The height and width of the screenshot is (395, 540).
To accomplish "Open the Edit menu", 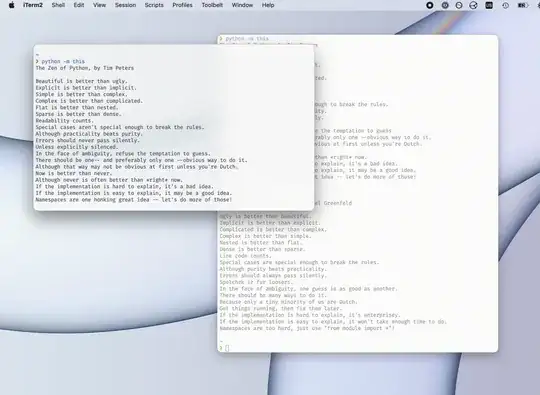I will tap(79, 5).
